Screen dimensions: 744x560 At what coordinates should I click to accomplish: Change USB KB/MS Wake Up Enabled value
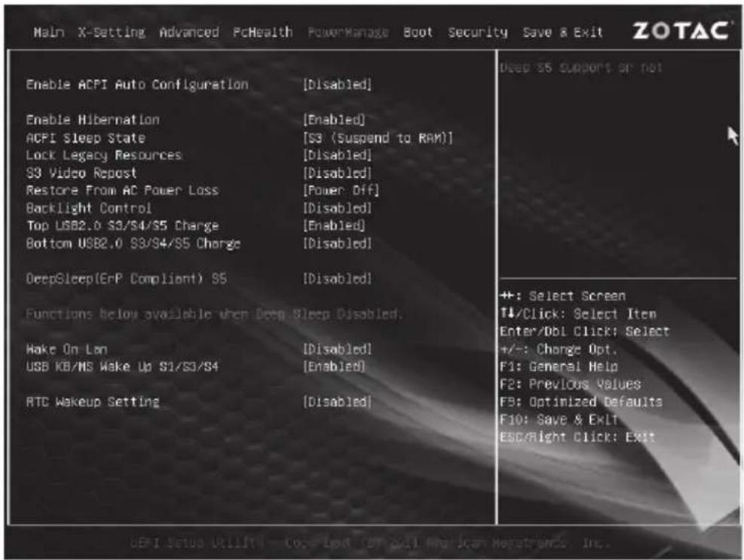point(334,366)
